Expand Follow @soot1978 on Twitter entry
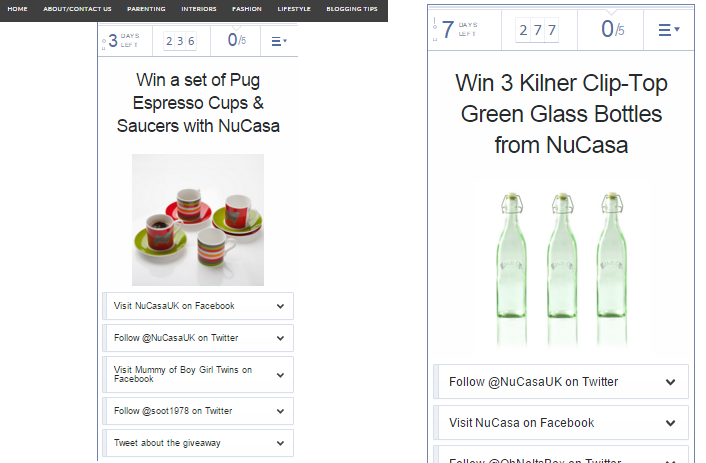Image resolution: width=706 pixels, height=463 pixels. click(198, 411)
